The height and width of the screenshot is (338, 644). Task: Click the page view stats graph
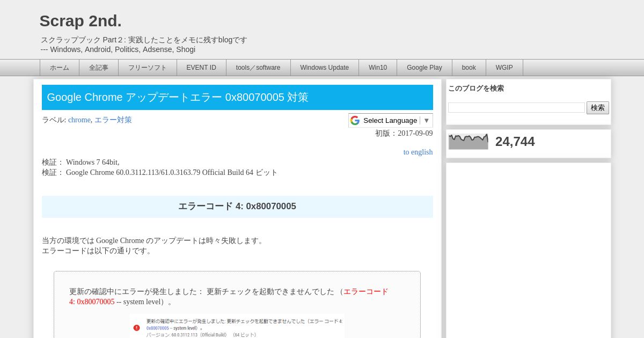point(469,142)
